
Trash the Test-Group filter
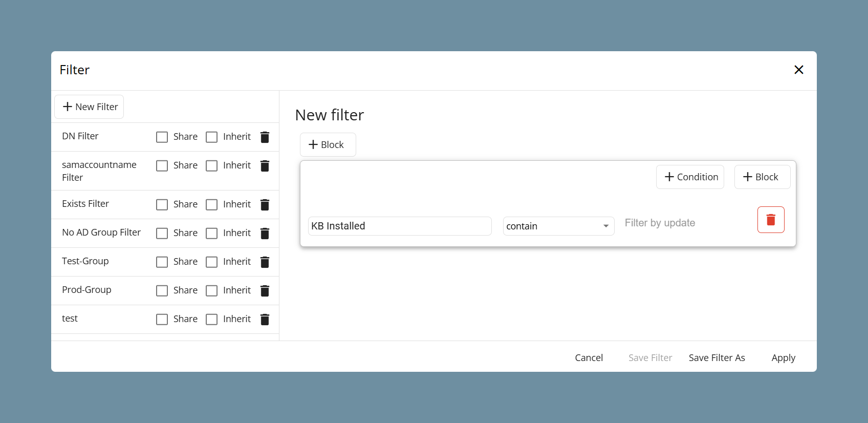[x=265, y=262]
